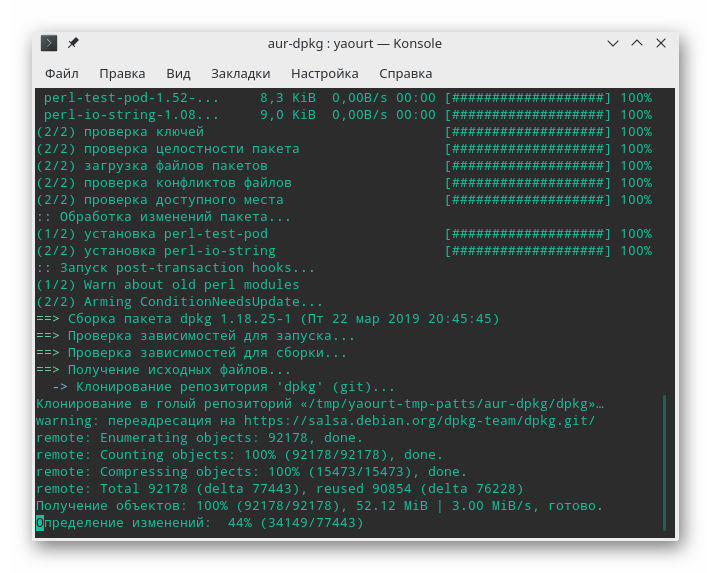Open the Закладки menu
This screenshot has width=711, height=573.
[241, 74]
